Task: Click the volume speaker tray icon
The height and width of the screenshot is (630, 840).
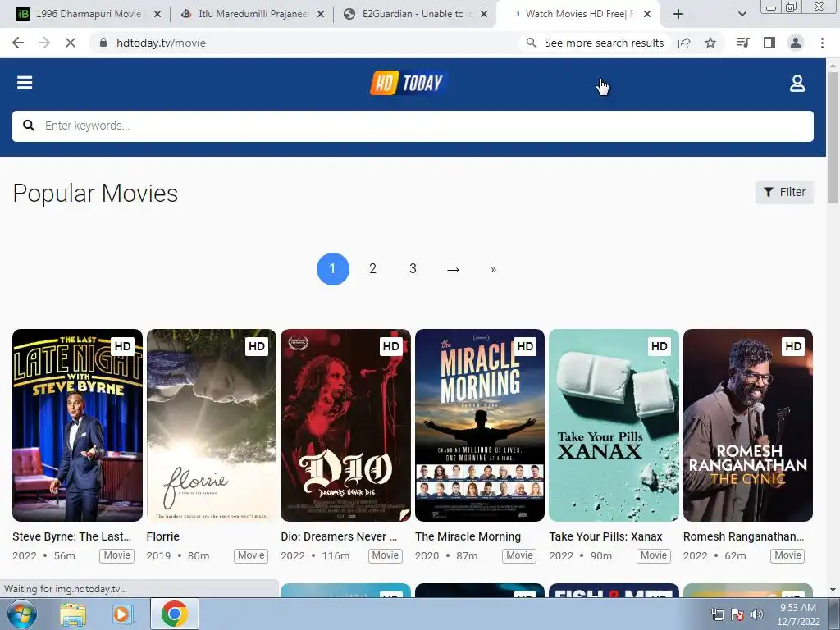Action: point(756,614)
